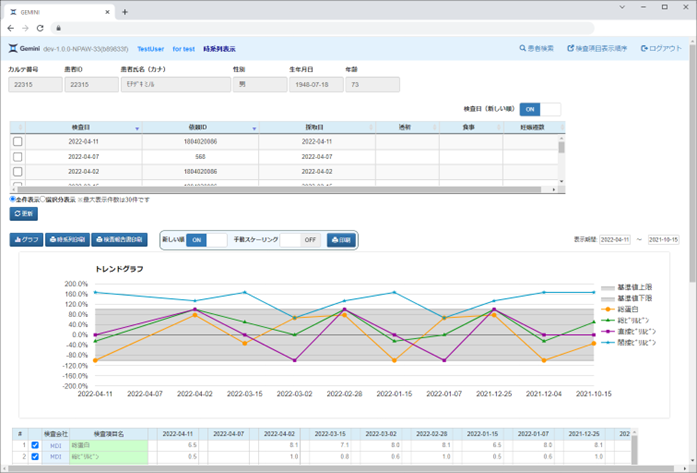Click MDI link in results row 2
The image size is (697, 473).
pos(56,457)
